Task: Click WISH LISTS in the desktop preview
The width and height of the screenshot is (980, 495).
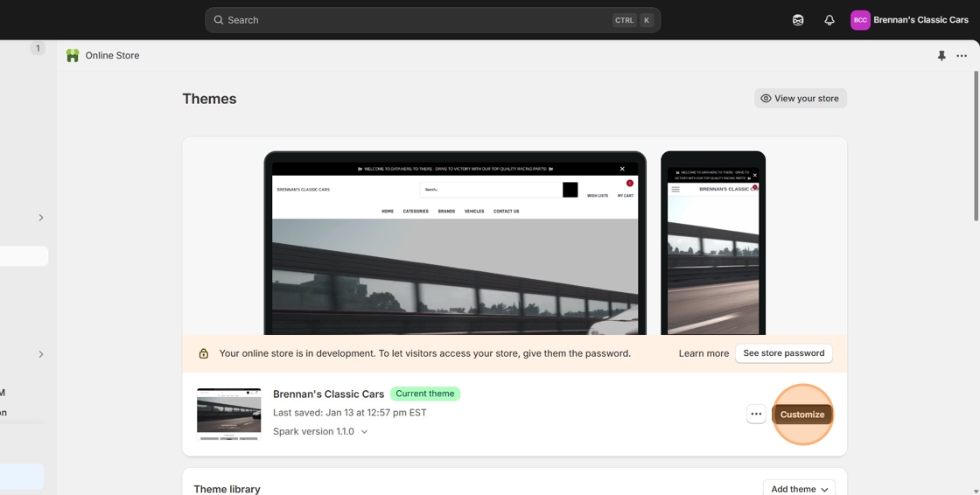Action: tap(598, 196)
